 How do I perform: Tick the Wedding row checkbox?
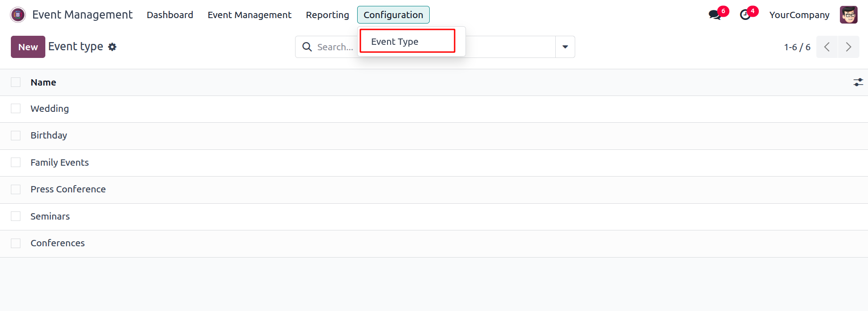tap(16, 109)
